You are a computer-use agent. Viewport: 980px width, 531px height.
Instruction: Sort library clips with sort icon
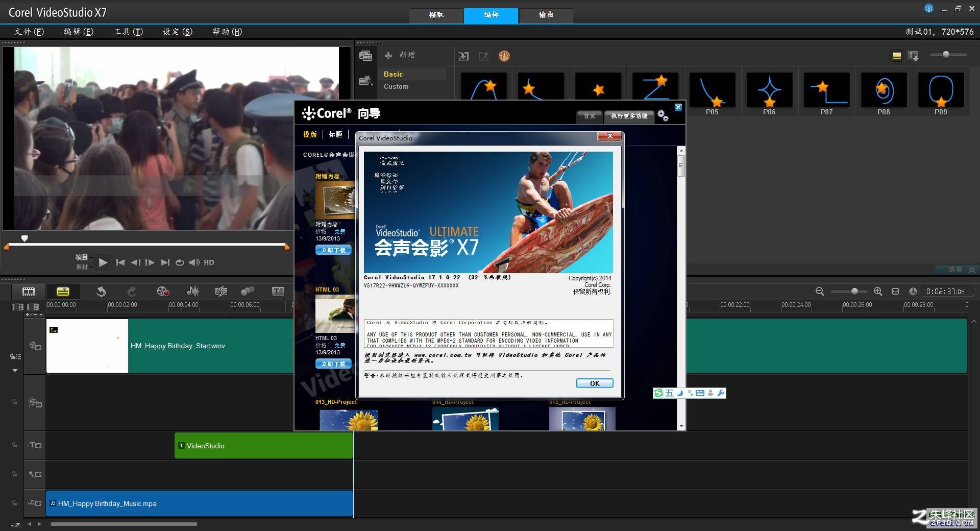click(x=914, y=56)
